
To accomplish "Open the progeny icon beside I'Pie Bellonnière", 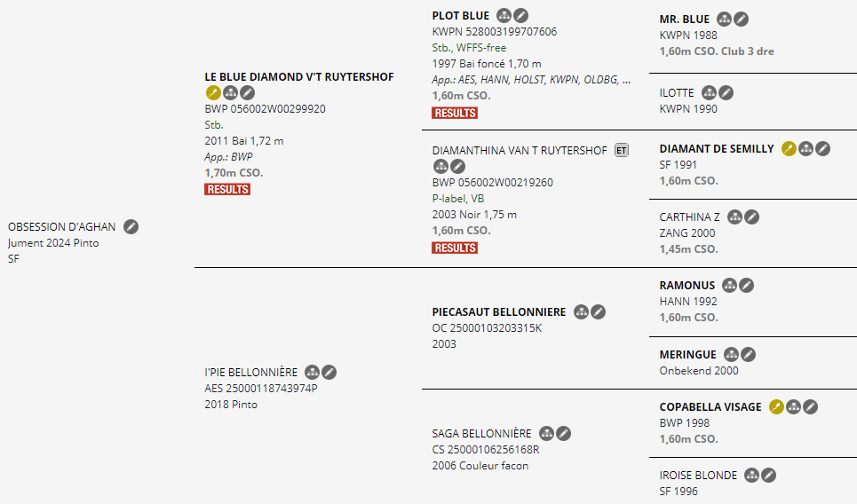I will click(312, 373).
